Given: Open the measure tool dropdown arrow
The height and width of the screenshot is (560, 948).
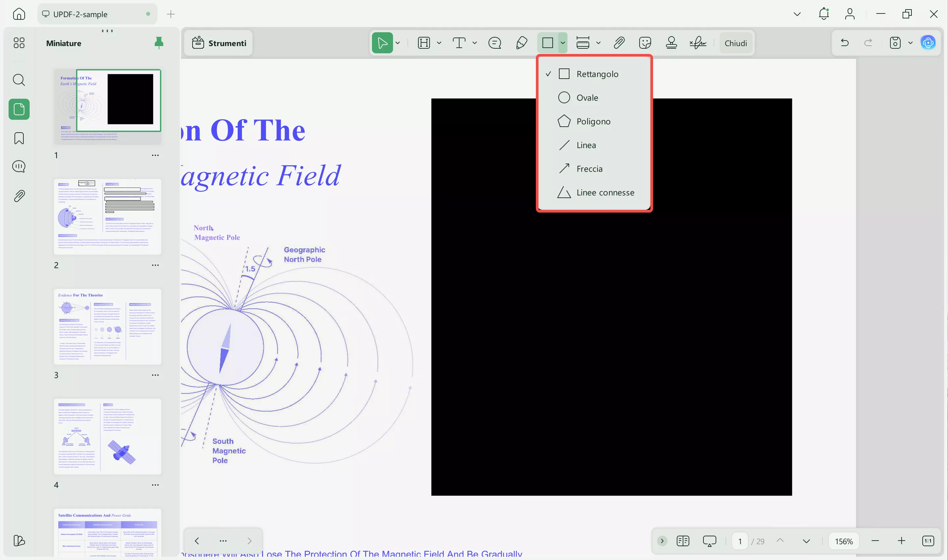Looking at the screenshot, I should pyautogui.click(x=598, y=43).
